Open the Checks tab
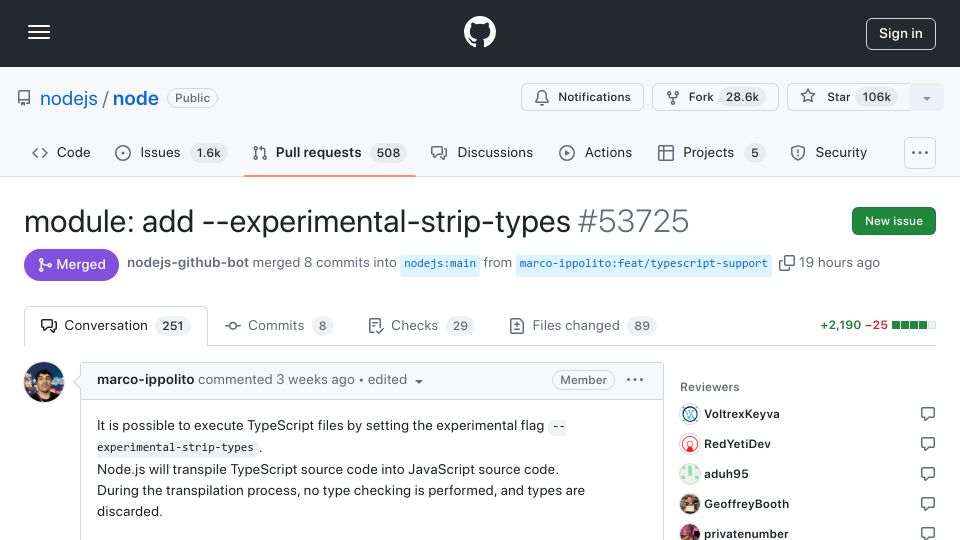 point(421,326)
